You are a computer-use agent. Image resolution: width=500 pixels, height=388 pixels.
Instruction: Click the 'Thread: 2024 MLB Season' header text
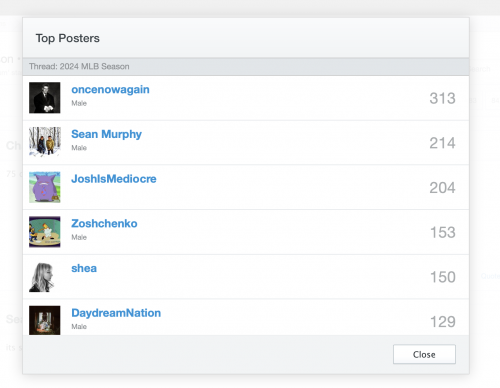tap(79, 66)
